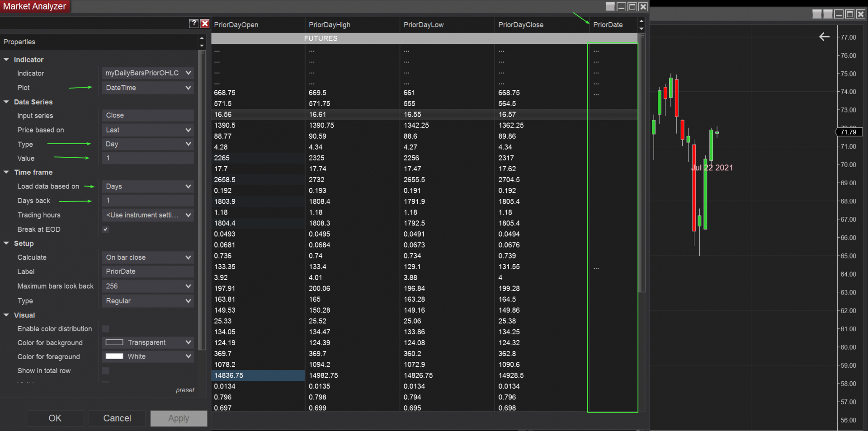868x431 pixels.
Task: Open the Trading hours dropdown
Action: pos(148,215)
